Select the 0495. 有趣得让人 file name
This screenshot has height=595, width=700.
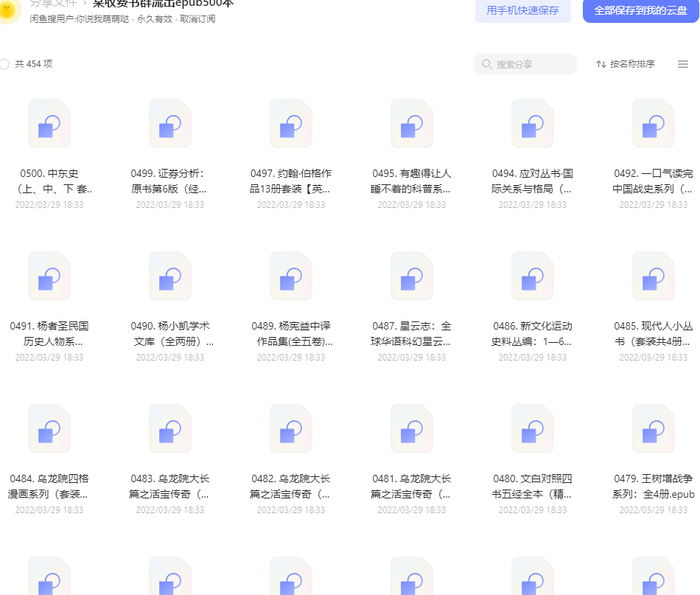click(x=412, y=181)
